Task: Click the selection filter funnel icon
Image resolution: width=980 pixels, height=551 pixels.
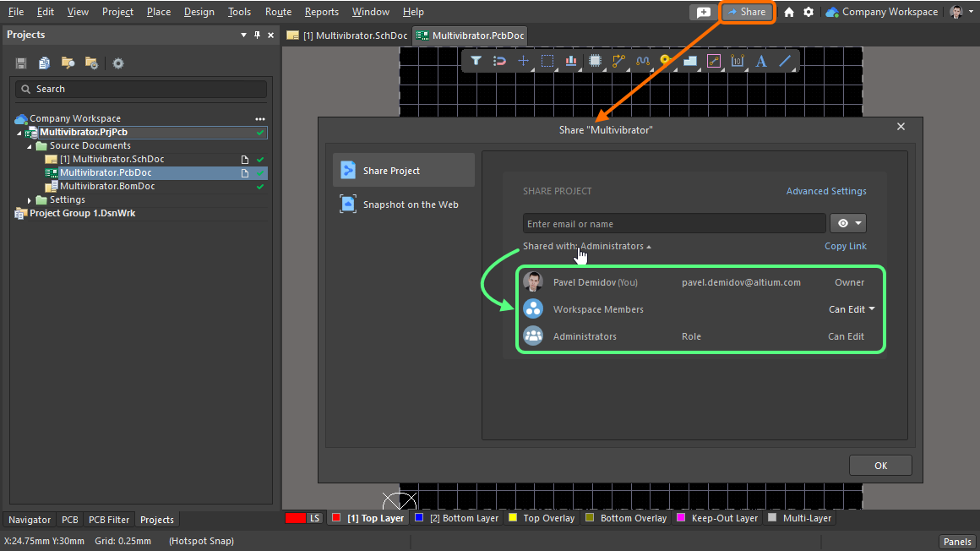Action: [x=476, y=61]
